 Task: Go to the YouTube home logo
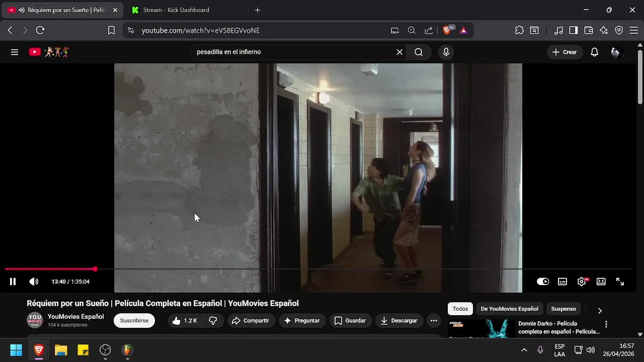click(48, 52)
